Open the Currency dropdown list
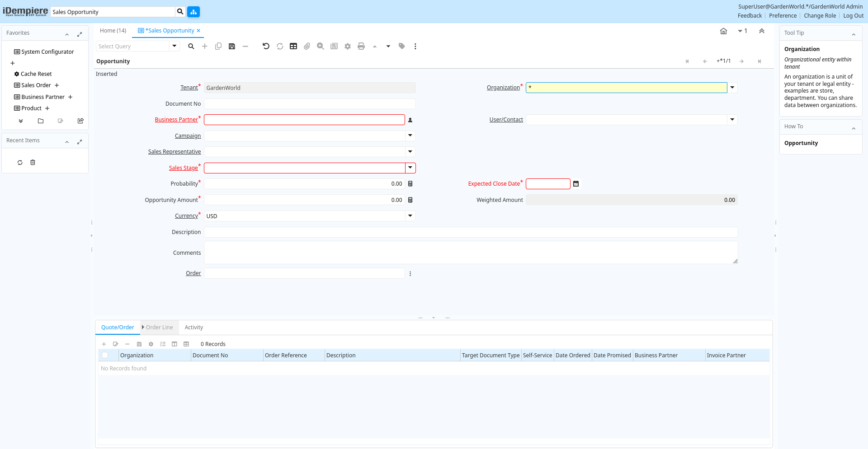Screen dimensions: 868x449 point(410,216)
